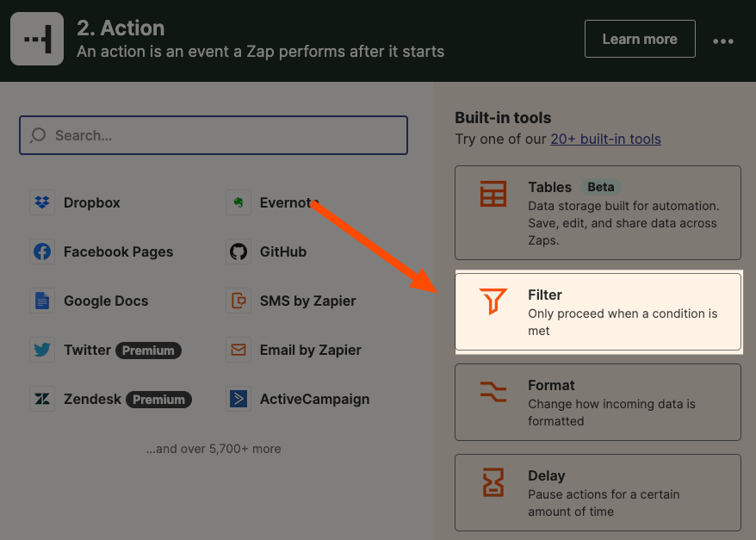Focus the Search apps input field
The image size is (756, 540).
214,135
